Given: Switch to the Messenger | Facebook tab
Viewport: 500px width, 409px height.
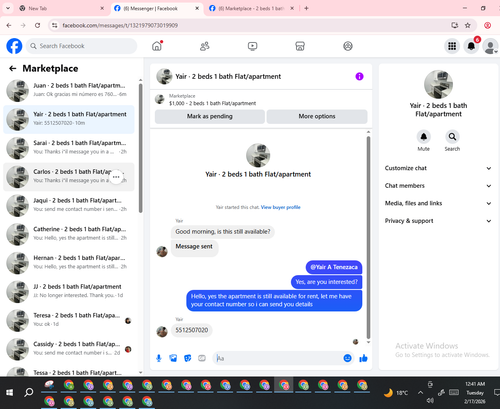Looking at the screenshot, I should pos(157,8).
